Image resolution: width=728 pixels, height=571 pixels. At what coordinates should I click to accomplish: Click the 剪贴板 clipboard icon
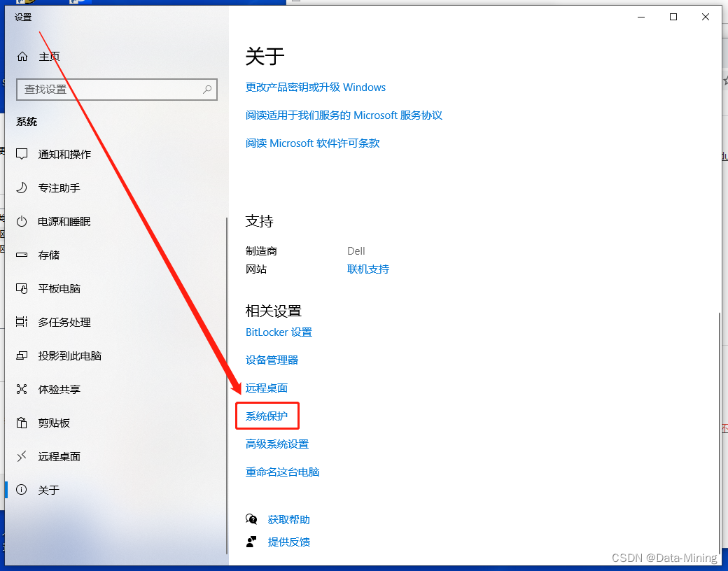[22, 423]
